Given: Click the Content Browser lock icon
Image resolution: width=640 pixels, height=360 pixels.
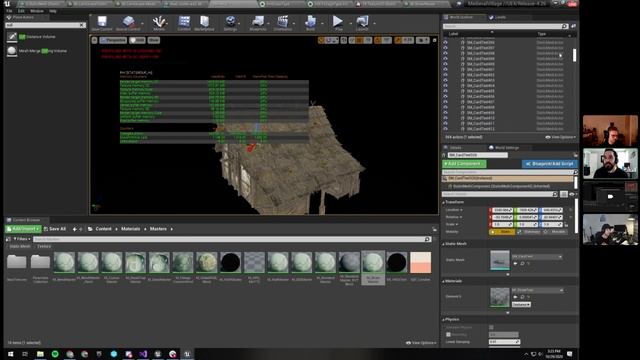Looking at the screenshot, I should (x=434, y=229).
